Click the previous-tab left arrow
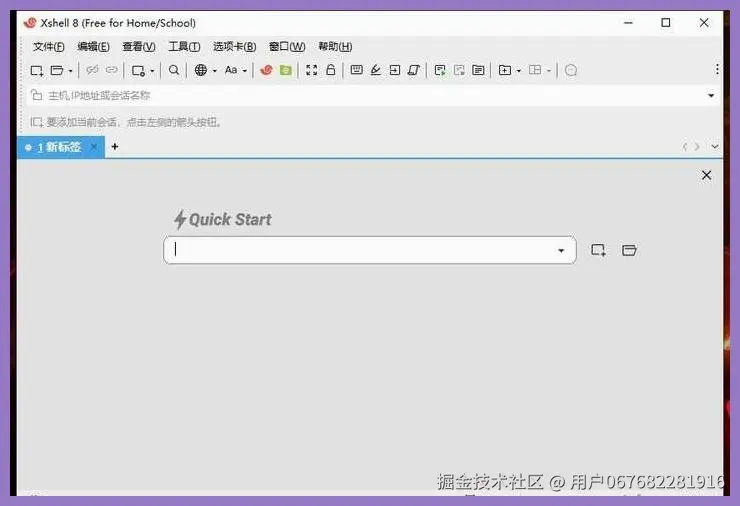This screenshot has width=740, height=506. (684, 147)
